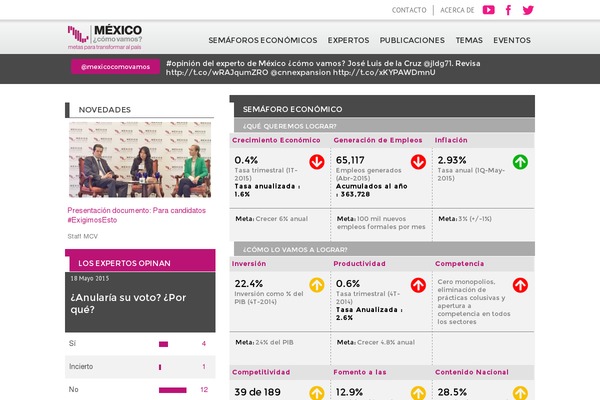
Task: Click yellow arrow beside 12.9%
Action: point(418,393)
